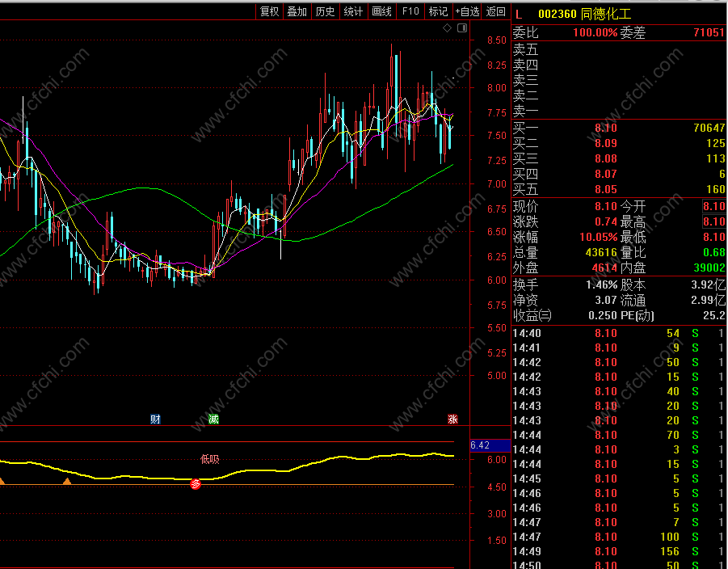The image size is (728, 569).
Task: Select the 画线 drawing tool
Action: click(x=381, y=11)
